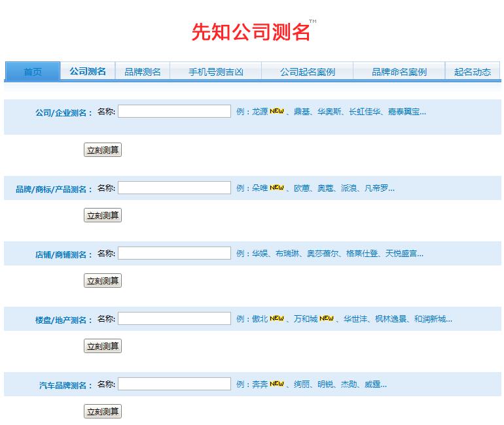The image size is (504, 425).
Task: Click 立刻测算 under 公司/企业测名
Action: point(103,150)
